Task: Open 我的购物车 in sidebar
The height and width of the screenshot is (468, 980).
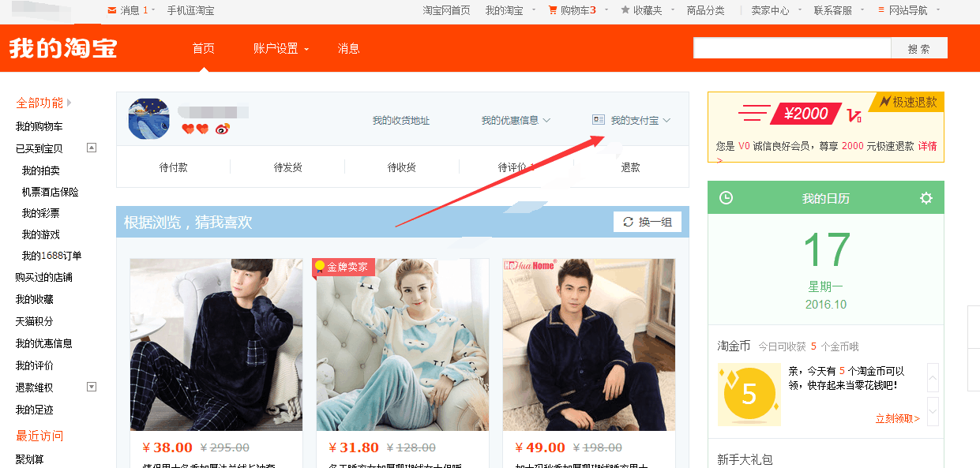Action: [39, 126]
